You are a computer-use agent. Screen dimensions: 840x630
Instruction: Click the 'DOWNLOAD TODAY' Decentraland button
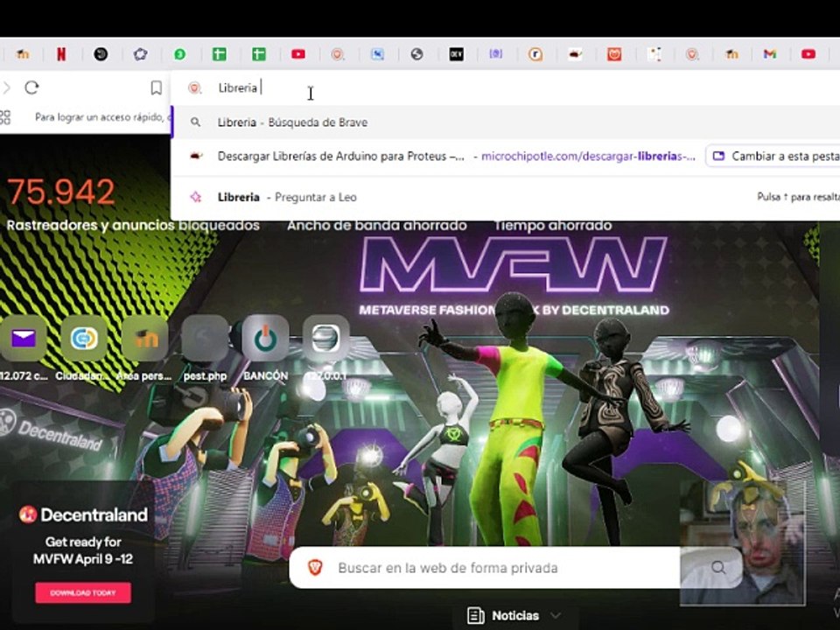click(x=83, y=593)
